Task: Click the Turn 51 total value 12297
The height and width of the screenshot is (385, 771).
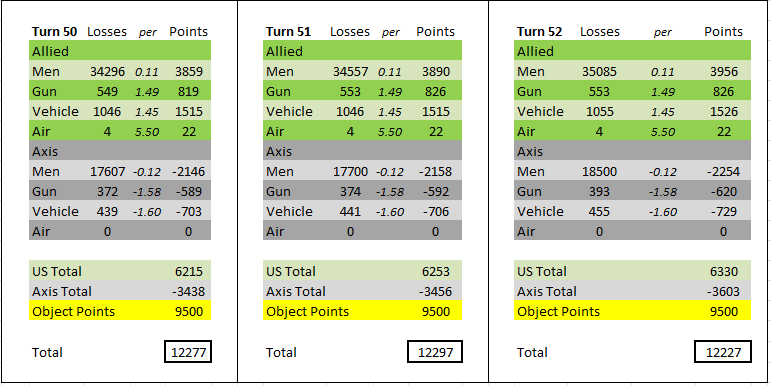Action: pos(435,352)
